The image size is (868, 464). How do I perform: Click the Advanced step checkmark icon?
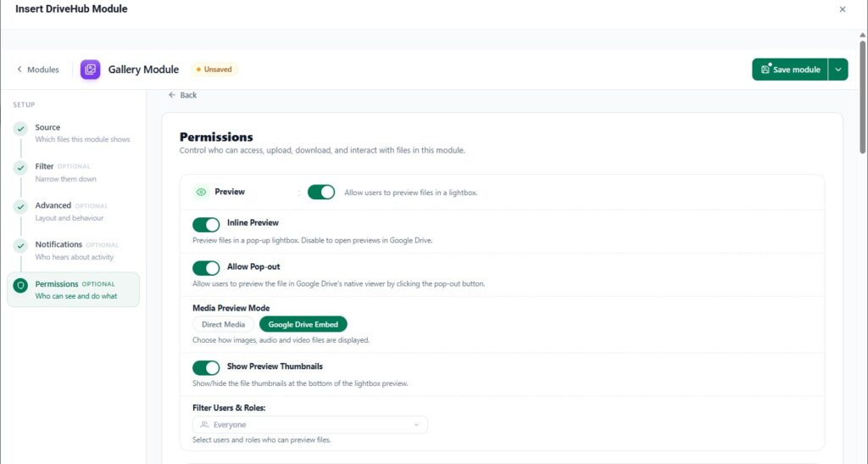20,207
